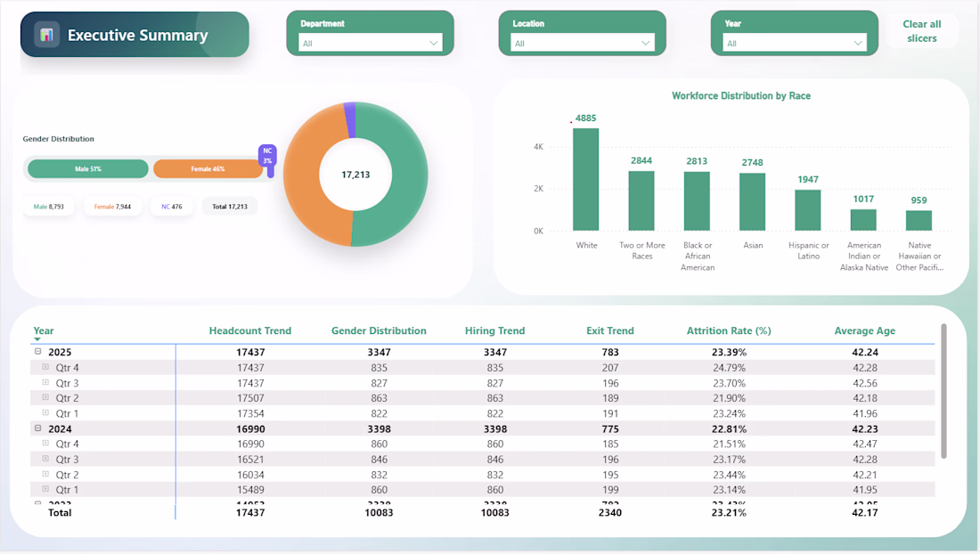Click 2024 headcount value 16990
This screenshot has height=554, width=980.
coord(250,429)
